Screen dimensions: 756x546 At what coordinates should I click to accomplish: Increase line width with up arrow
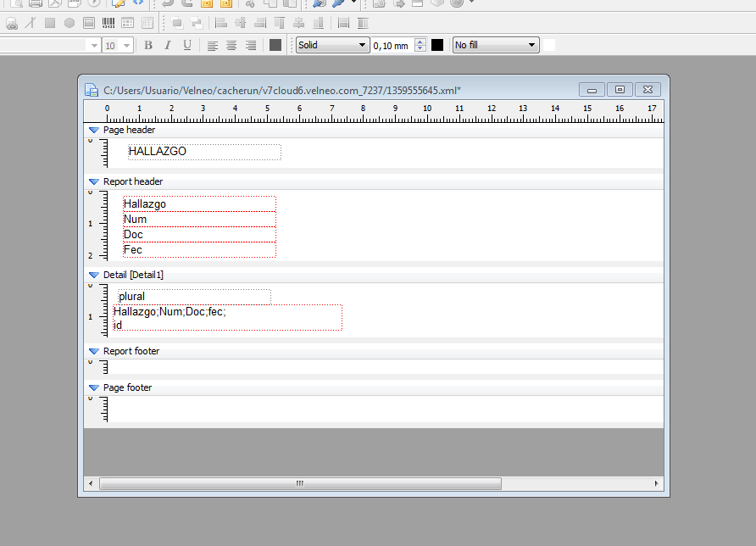420,42
